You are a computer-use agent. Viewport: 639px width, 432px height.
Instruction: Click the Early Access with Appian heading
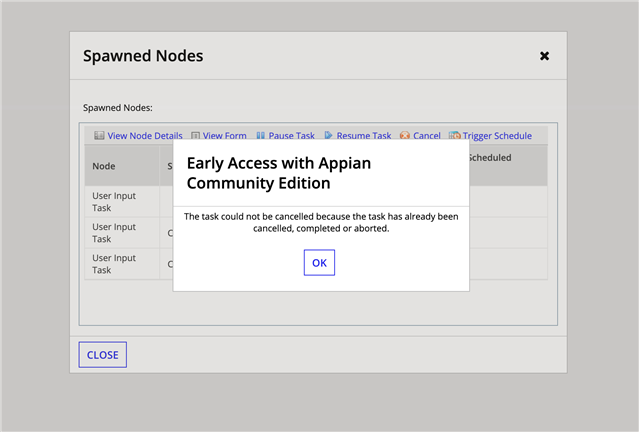(x=279, y=173)
